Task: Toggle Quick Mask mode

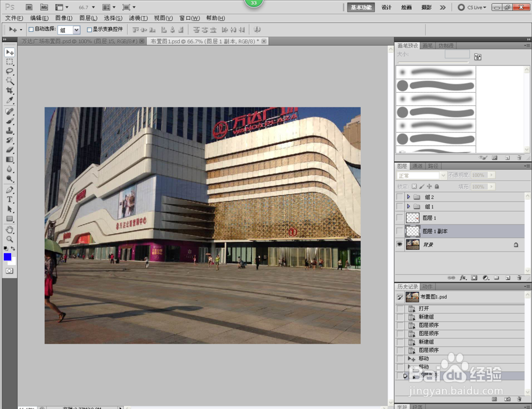Action: pyautogui.click(x=10, y=271)
